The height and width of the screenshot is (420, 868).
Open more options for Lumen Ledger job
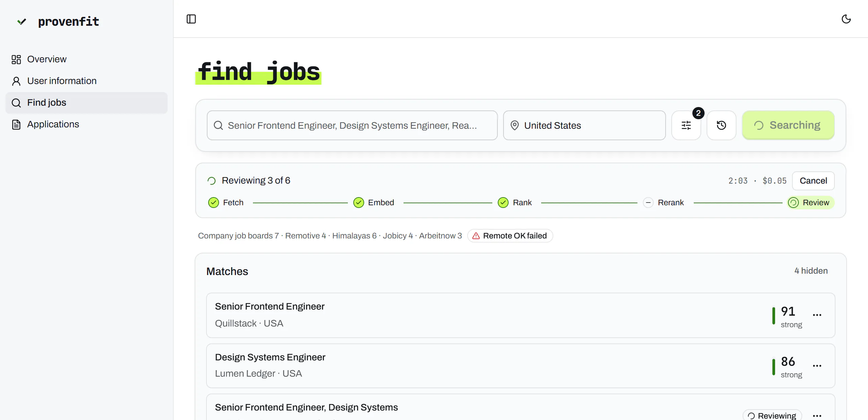(x=817, y=366)
